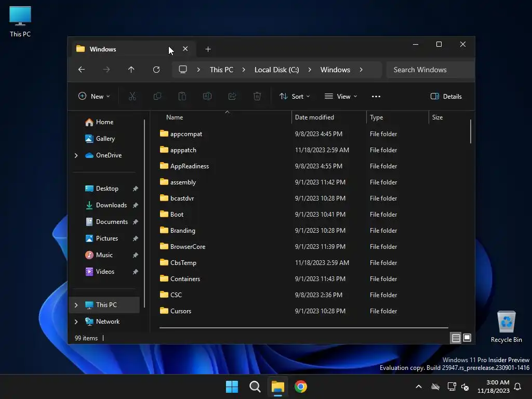
Task: Click the Paste clipboard icon
Action: click(182, 96)
